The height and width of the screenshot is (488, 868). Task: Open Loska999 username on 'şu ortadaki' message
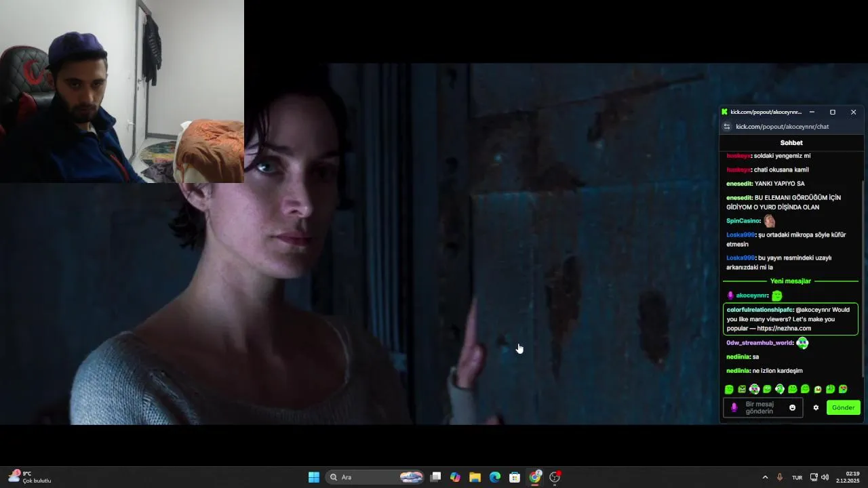[x=741, y=235]
